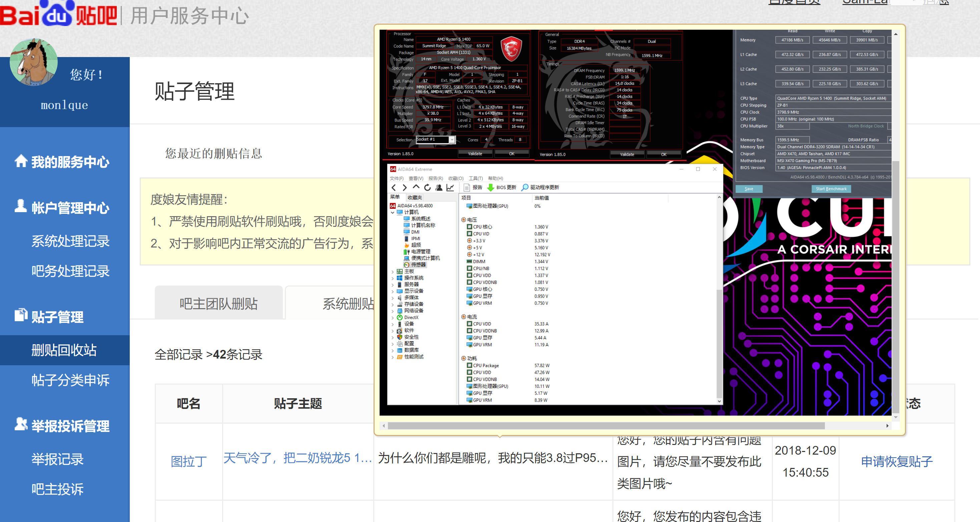Click the 驱动程序更新 magnifier icon
Screen dimensions: 980x522
tap(525, 187)
